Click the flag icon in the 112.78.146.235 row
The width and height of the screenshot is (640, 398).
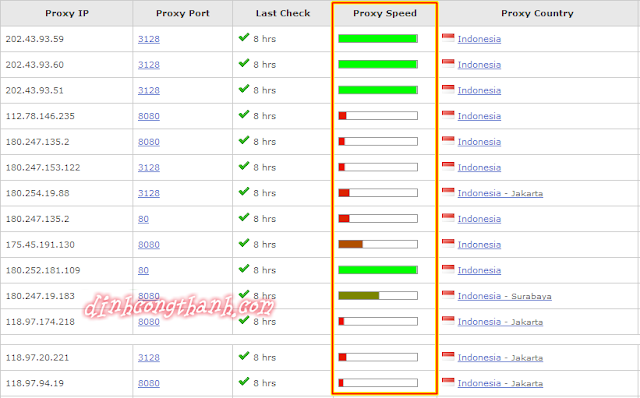click(448, 115)
